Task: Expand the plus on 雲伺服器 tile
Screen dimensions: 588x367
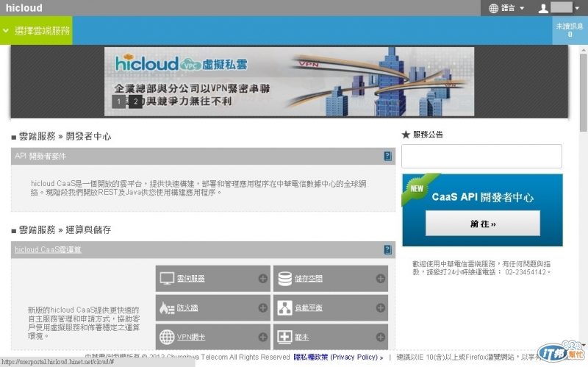Action: tap(263, 279)
